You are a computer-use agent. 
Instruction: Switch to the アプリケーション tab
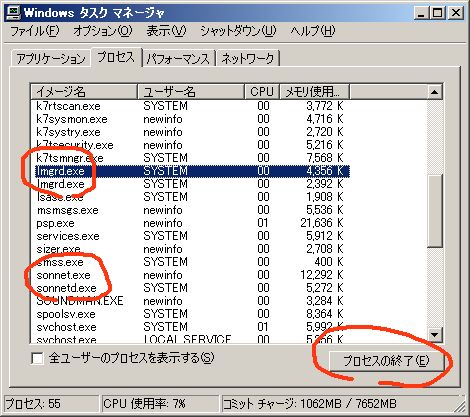click(x=51, y=59)
